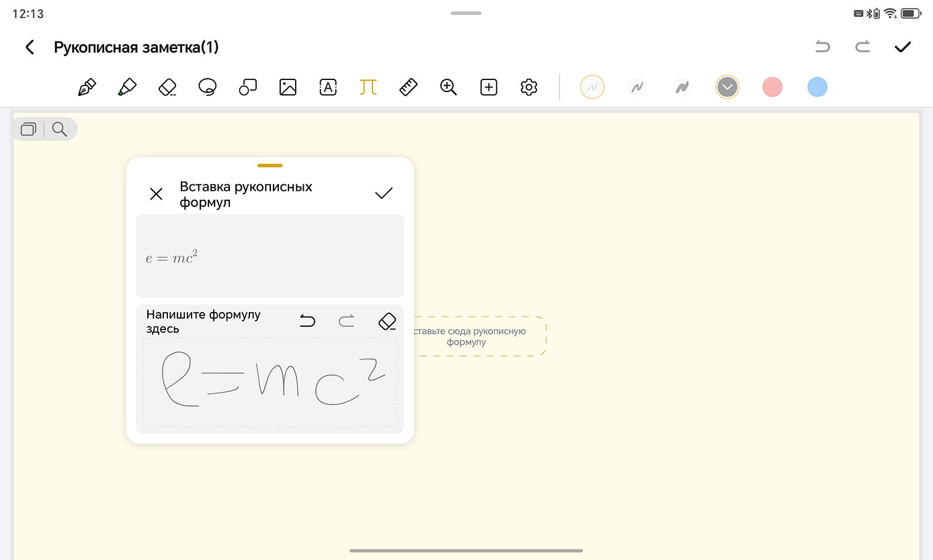Close the handwritten formula dialog
The width and height of the screenshot is (933, 560).
pyautogui.click(x=156, y=194)
